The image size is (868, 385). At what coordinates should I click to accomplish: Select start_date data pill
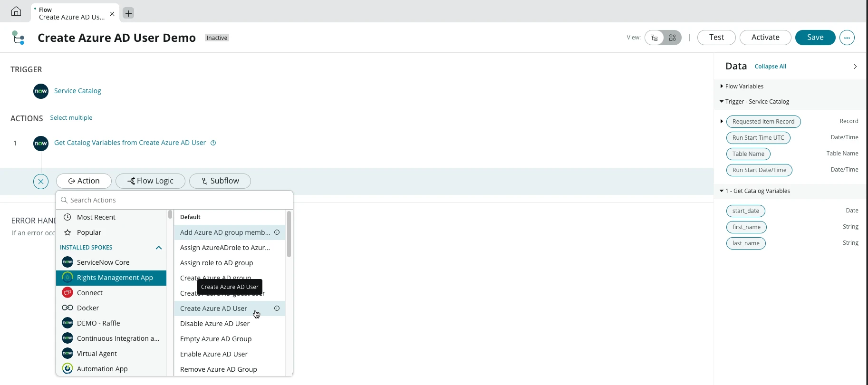pyautogui.click(x=746, y=211)
